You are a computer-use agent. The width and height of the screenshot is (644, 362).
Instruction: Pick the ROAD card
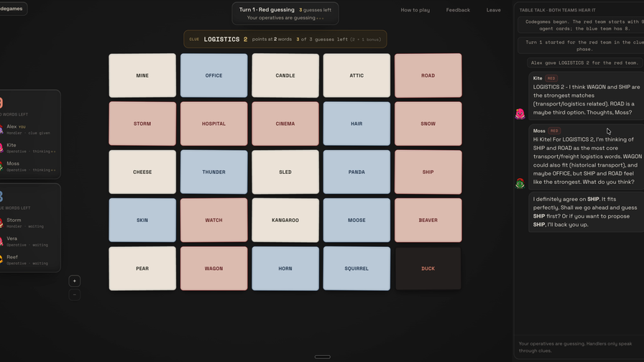(x=428, y=75)
